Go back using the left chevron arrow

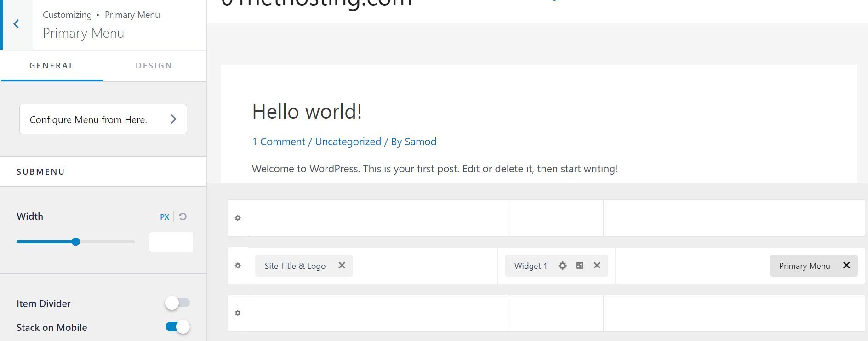click(17, 24)
